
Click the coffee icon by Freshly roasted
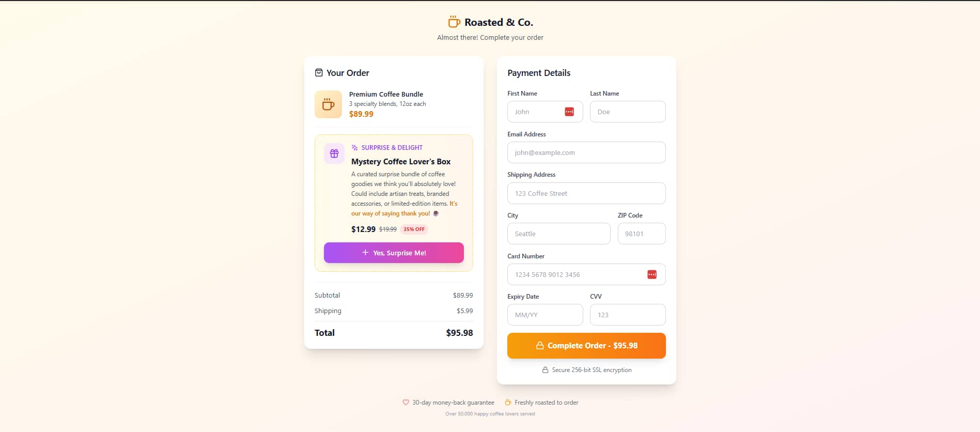(x=508, y=403)
